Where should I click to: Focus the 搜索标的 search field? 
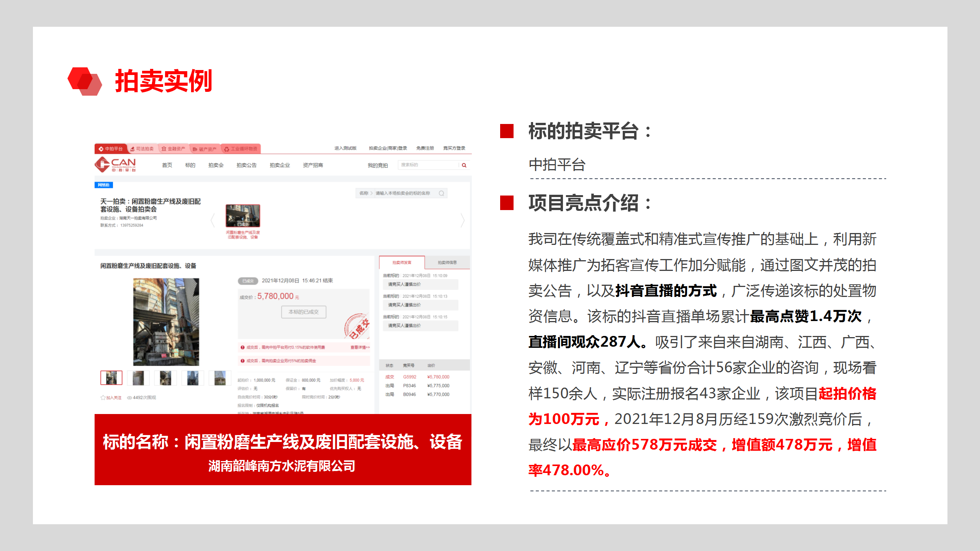point(428,165)
